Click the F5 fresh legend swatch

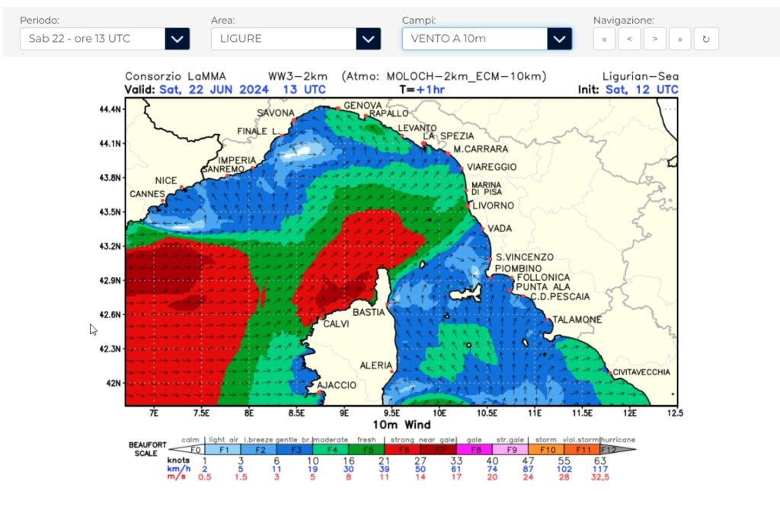pyautogui.click(x=366, y=450)
